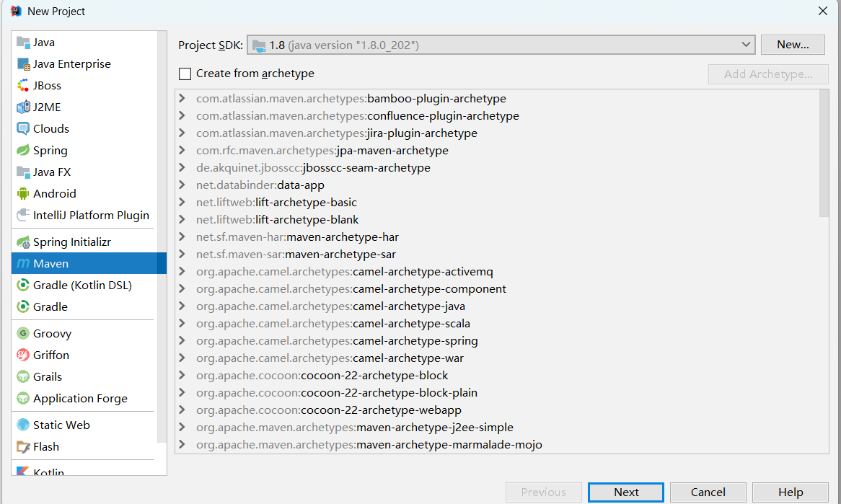Click the Gradle icon
Image resolution: width=841 pixels, height=504 pixels.
click(23, 306)
